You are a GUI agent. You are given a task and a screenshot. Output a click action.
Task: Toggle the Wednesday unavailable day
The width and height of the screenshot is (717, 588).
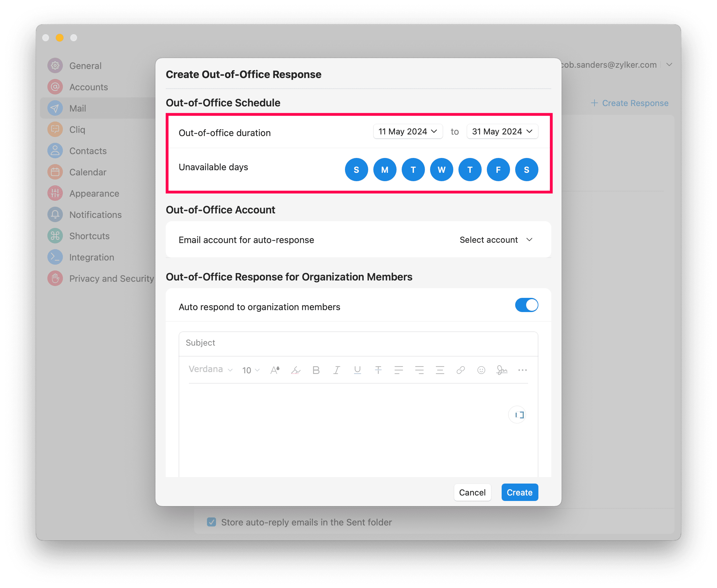(441, 170)
